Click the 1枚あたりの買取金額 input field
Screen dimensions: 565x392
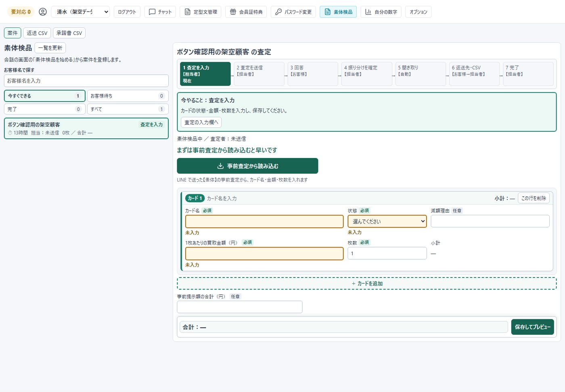click(x=264, y=254)
